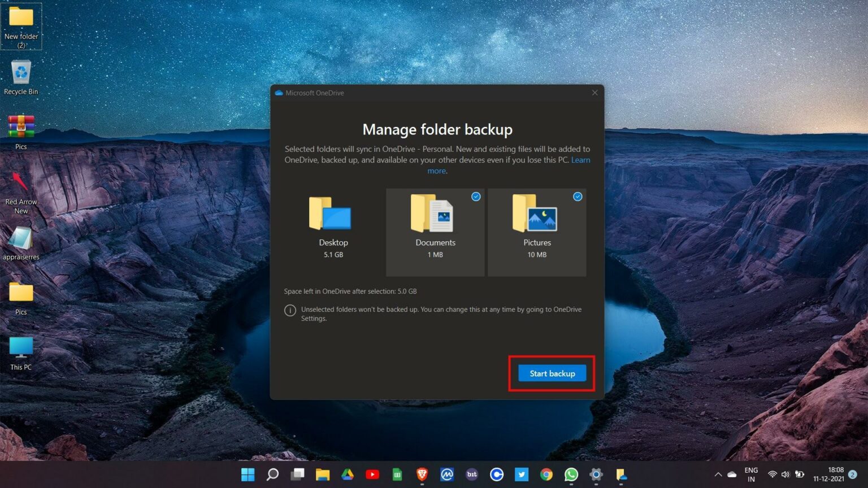Open WhatsApp from the taskbar

571,474
